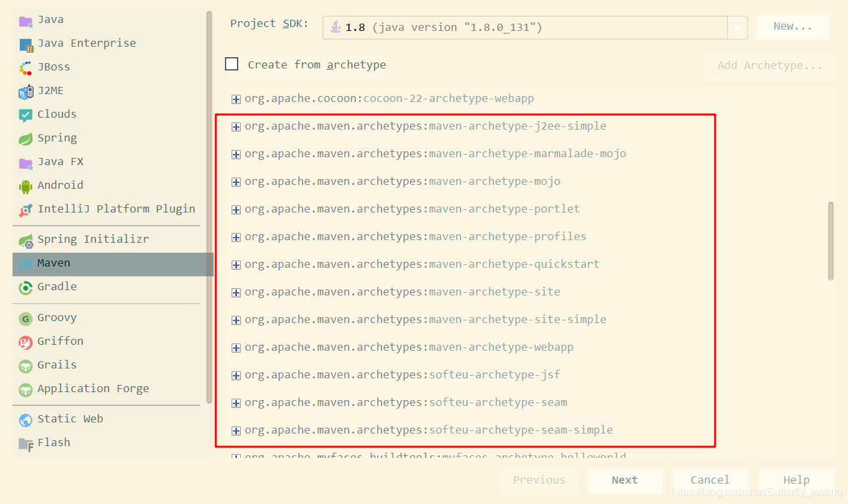
Task: Click the project type list scrollbar
Action: 209,206
